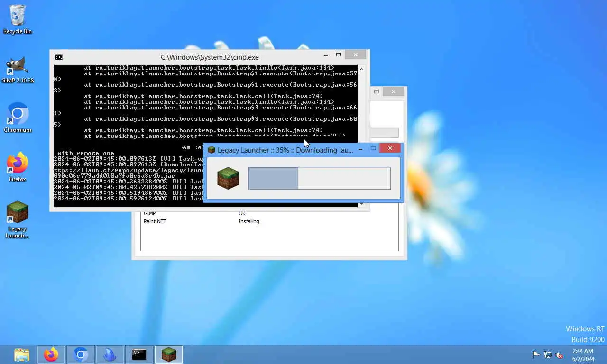
Task: Click the Legacy Launcher title bar grass block icon
Action: (212, 150)
